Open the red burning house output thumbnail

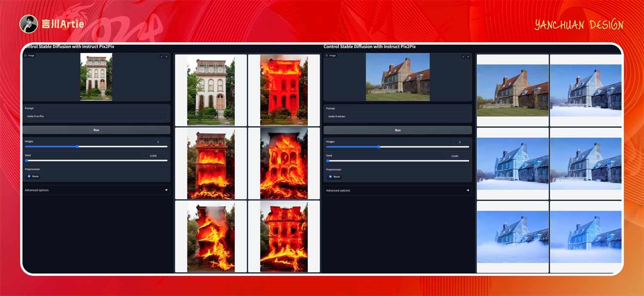tap(284, 90)
